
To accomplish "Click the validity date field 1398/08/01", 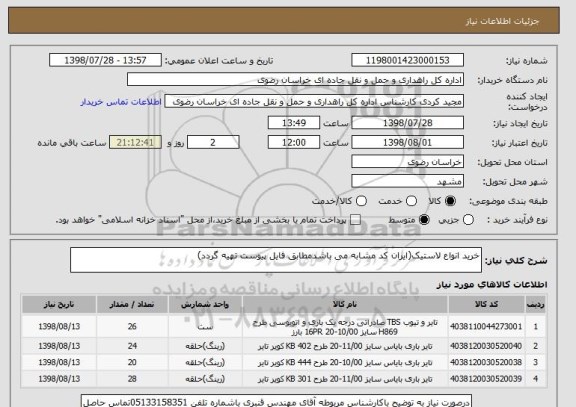I will pos(407,142).
